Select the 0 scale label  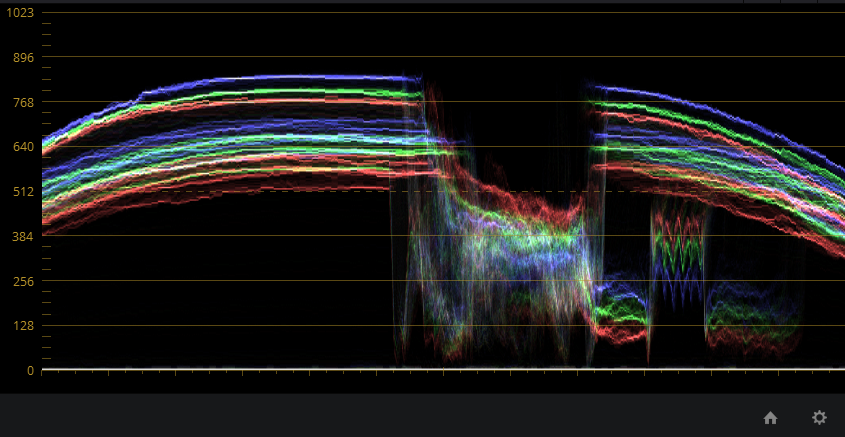[x=31, y=371]
